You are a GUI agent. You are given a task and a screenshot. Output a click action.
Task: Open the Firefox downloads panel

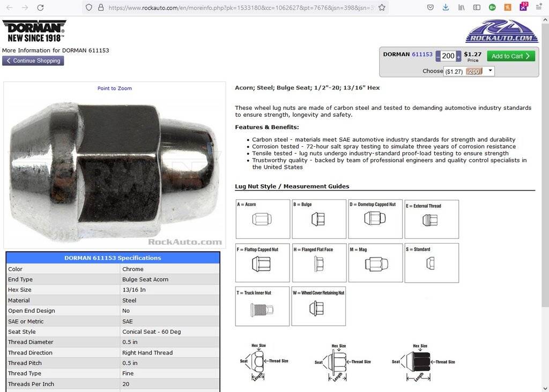pyautogui.click(x=446, y=7)
